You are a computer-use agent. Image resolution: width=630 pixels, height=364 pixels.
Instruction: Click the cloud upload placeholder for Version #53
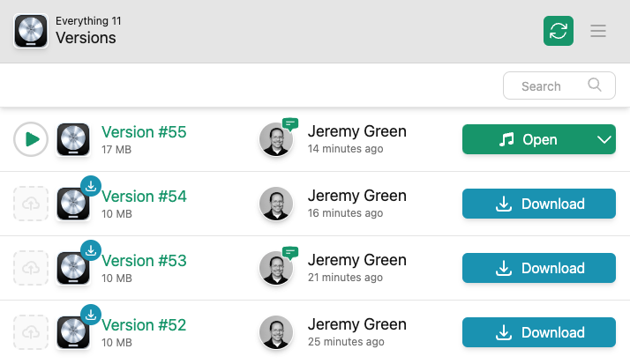point(31,268)
